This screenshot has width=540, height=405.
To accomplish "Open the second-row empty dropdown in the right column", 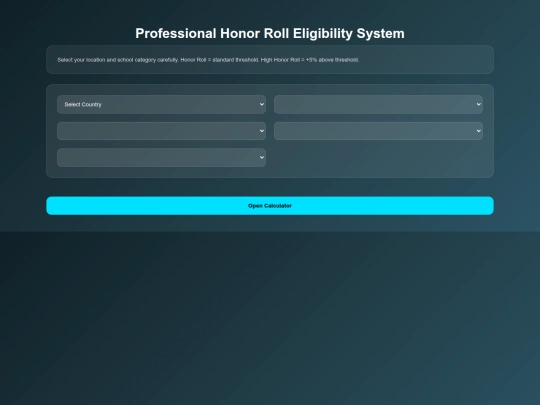I will [378, 131].
